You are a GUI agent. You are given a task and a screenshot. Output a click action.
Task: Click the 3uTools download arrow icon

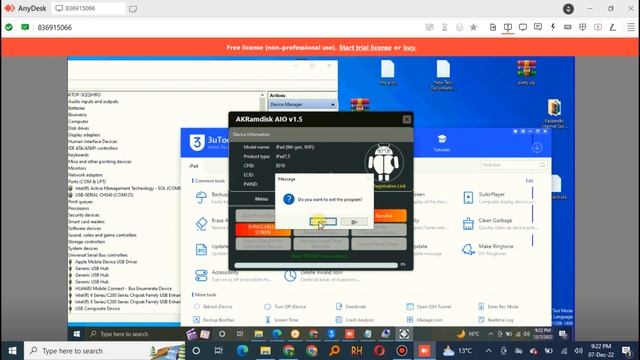(x=537, y=147)
